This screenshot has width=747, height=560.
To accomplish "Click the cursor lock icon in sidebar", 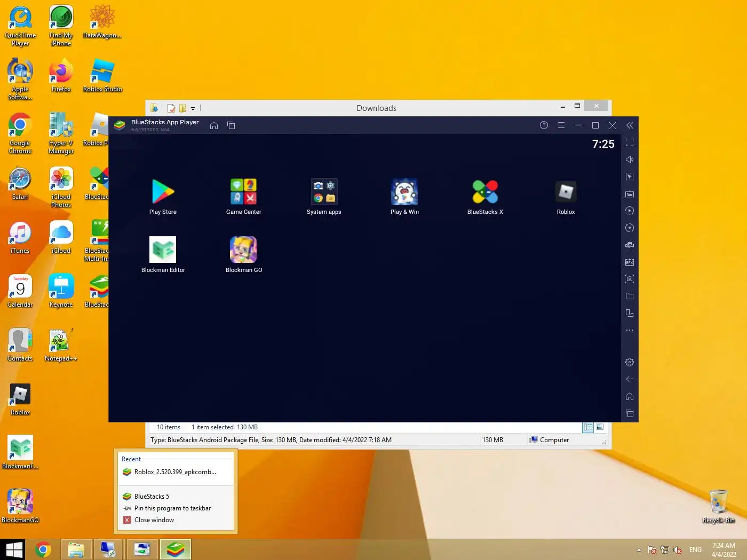I will [630, 177].
